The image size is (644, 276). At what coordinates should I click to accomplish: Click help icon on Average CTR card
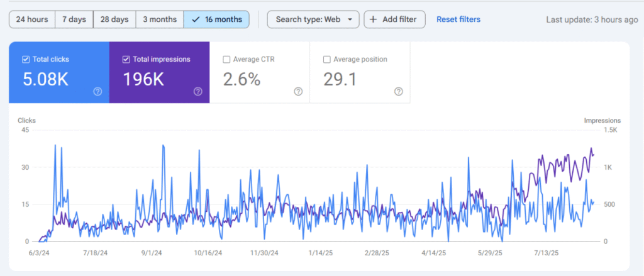(298, 91)
